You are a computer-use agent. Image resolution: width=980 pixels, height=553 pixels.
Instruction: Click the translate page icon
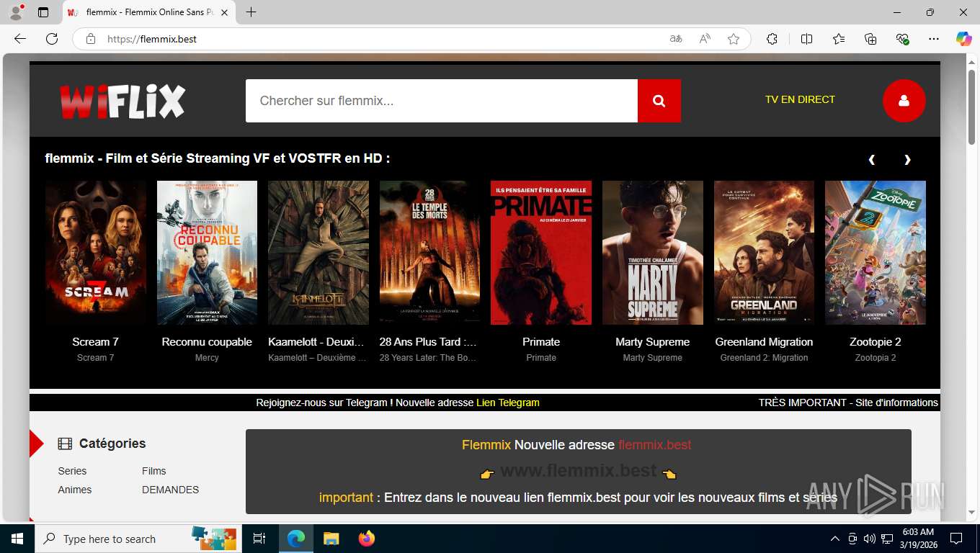tap(676, 39)
